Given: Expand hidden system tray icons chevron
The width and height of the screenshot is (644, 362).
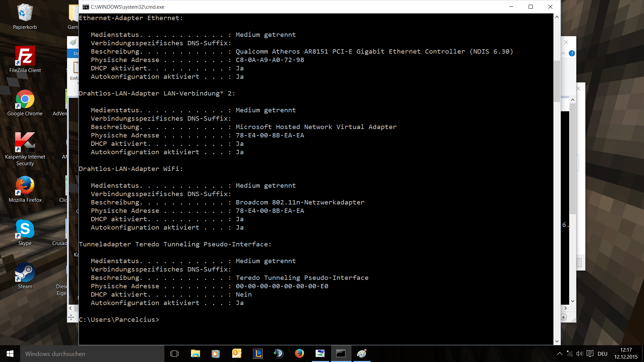Looking at the screenshot, I should pyautogui.click(x=559, y=354).
